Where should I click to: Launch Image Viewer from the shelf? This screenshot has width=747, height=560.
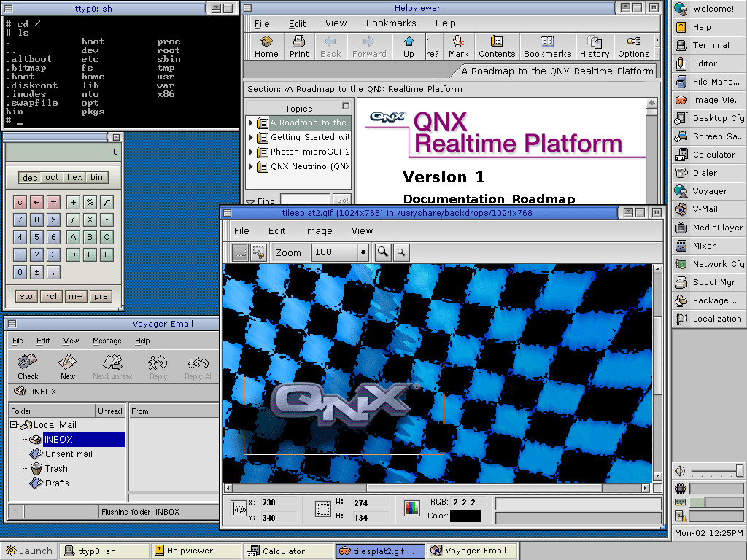click(x=709, y=100)
